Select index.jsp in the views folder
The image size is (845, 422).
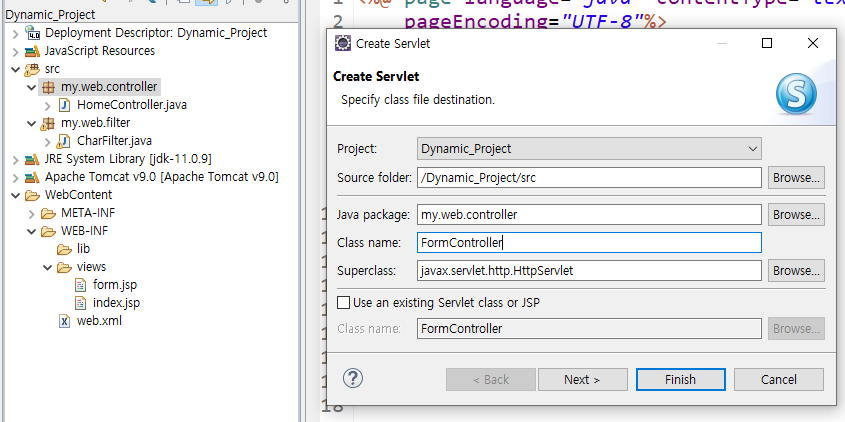116,303
